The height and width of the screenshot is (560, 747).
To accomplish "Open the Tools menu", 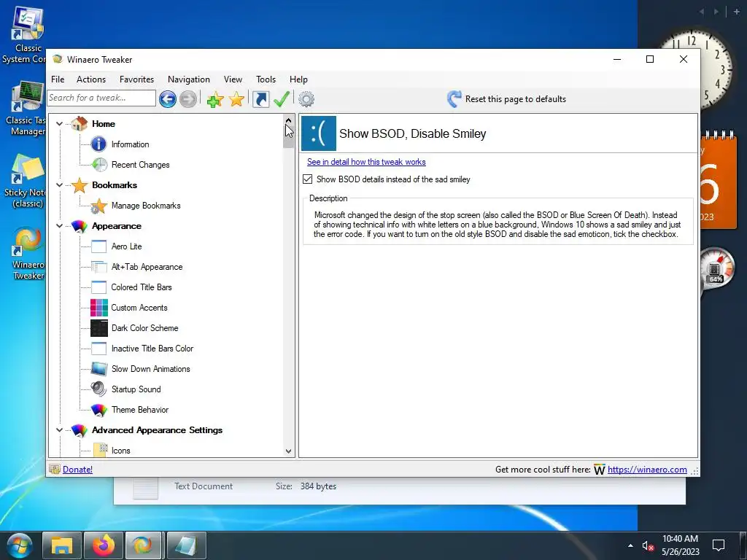I will tap(266, 79).
